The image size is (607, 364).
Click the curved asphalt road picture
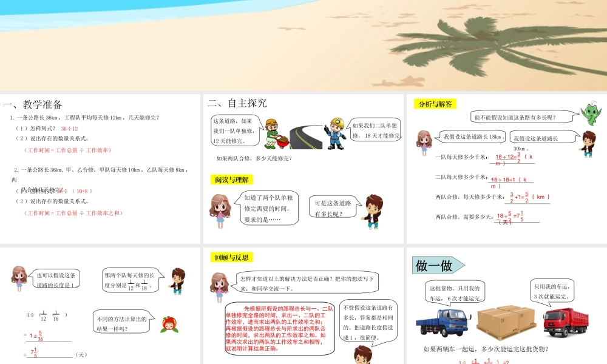pyautogui.click(x=306, y=136)
